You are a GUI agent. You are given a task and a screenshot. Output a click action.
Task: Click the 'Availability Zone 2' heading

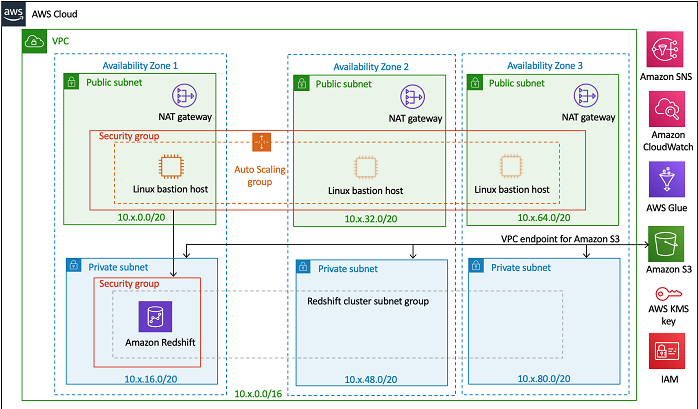371,67
